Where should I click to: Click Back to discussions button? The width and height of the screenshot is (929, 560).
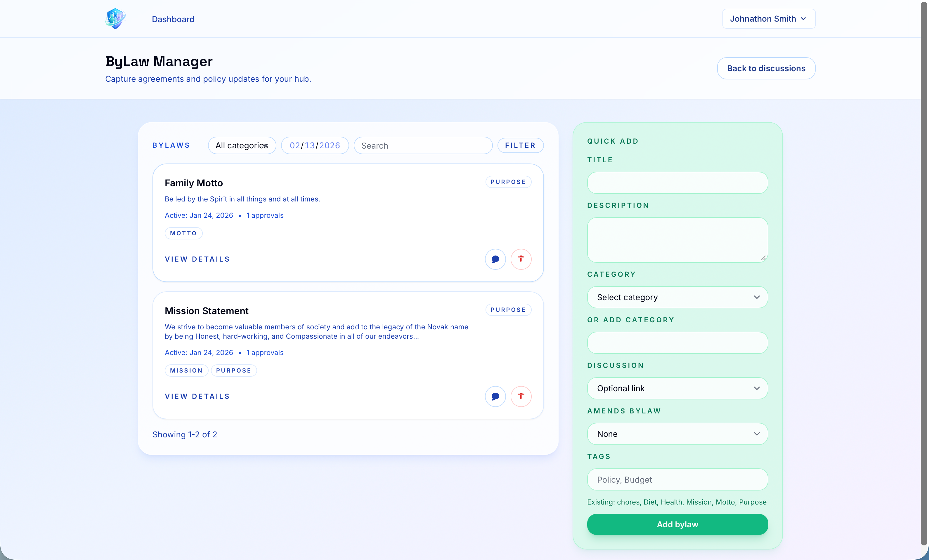pos(766,68)
